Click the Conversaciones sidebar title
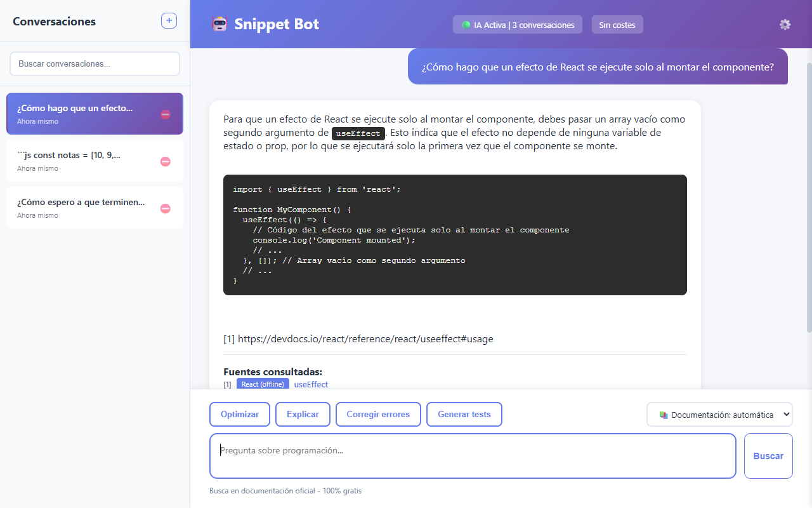The width and height of the screenshot is (812, 508). point(54,21)
